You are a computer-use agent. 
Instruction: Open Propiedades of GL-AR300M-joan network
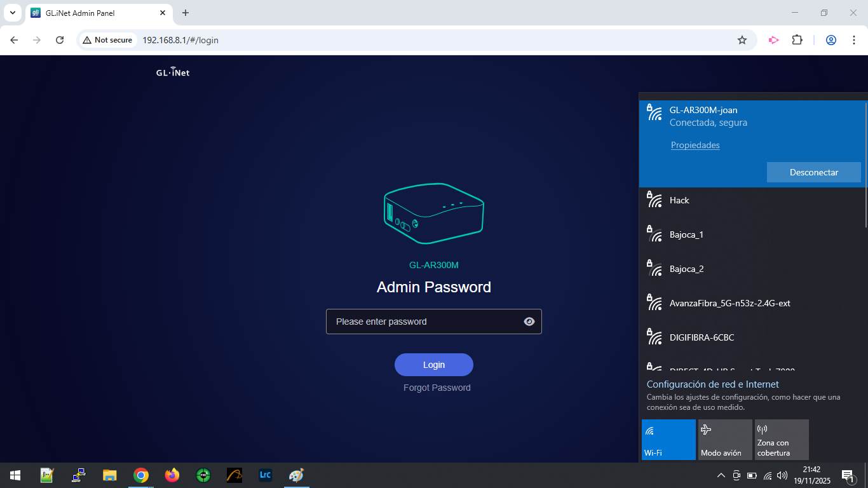pos(695,145)
